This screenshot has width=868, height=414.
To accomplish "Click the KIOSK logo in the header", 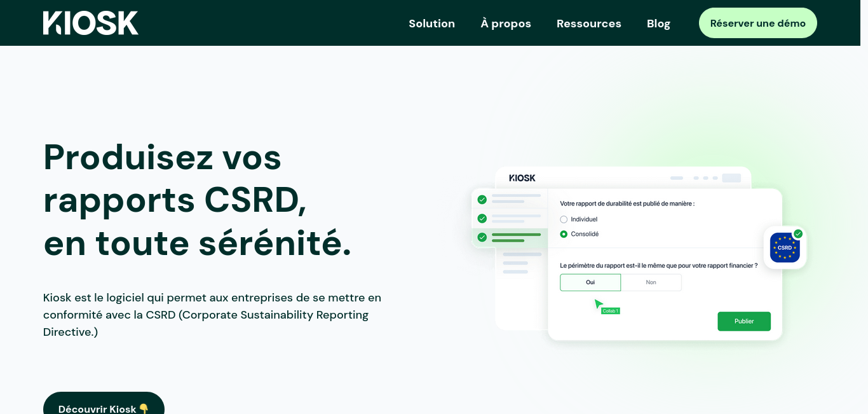I will click(x=91, y=23).
